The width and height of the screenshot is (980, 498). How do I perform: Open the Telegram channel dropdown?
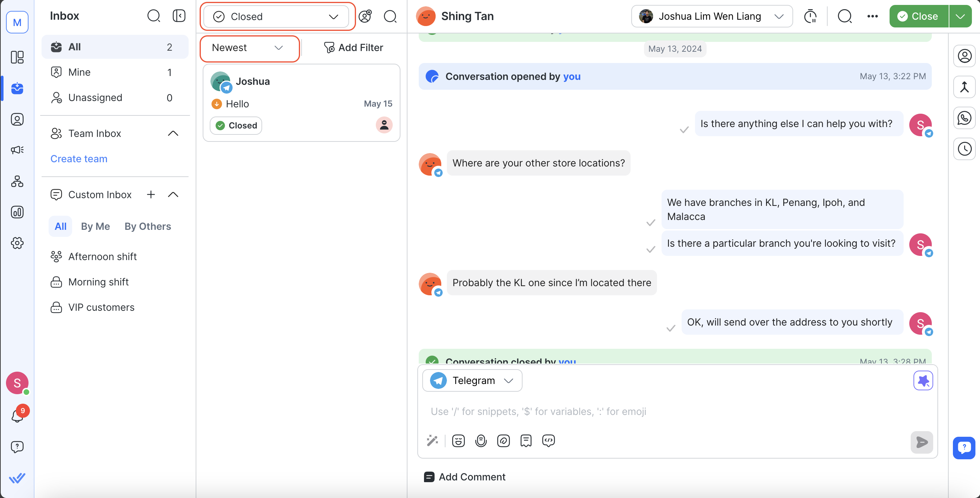point(472,380)
